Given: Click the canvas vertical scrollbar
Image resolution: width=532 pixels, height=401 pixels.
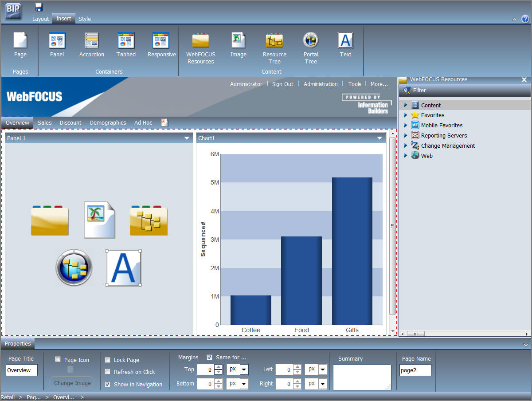Looking at the screenshot, I should pos(392,226).
